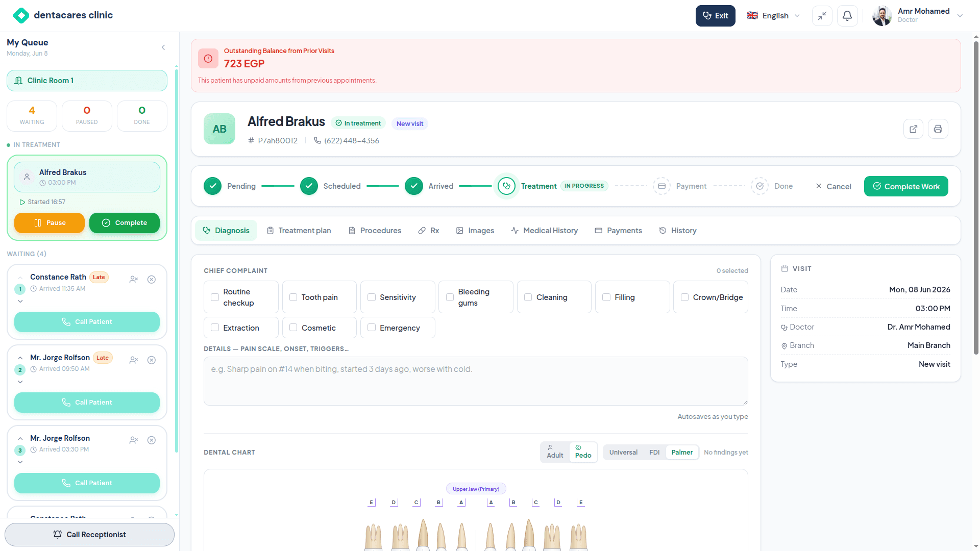Click Constance Rath no-show person icon
The width and height of the screenshot is (980, 551).
coord(134,280)
